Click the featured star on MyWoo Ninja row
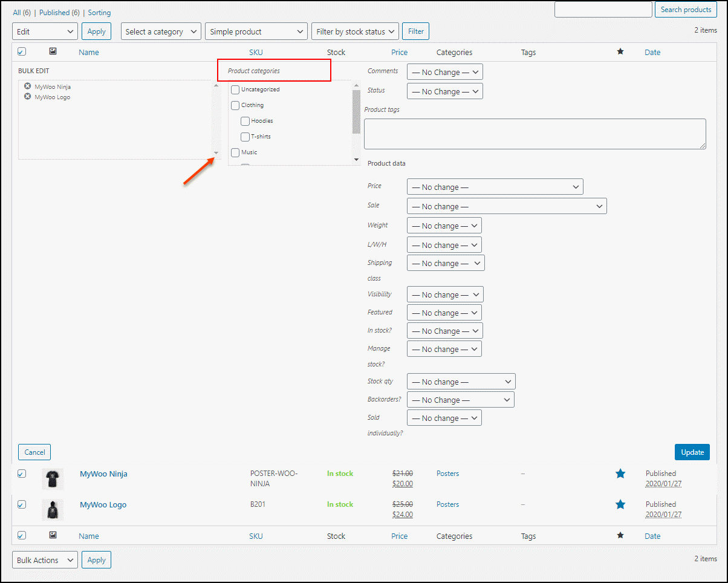The image size is (728, 583). pyautogui.click(x=620, y=474)
